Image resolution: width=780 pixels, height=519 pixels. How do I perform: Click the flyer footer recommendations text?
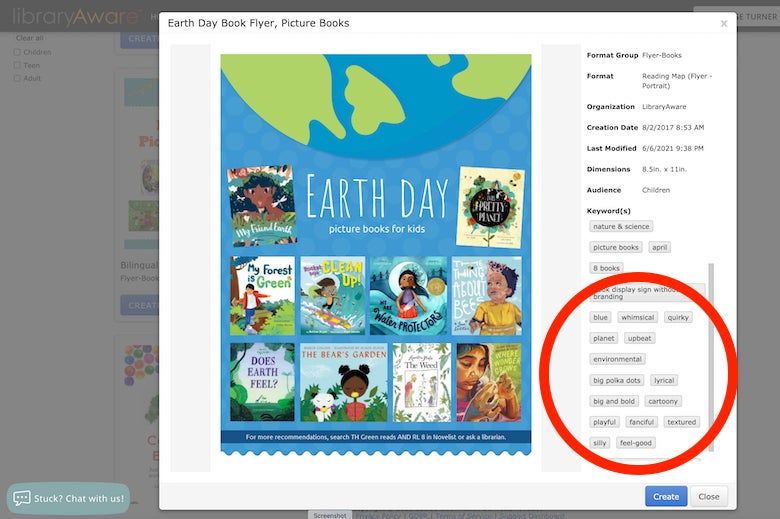pyautogui.click(x=376, y=437)
